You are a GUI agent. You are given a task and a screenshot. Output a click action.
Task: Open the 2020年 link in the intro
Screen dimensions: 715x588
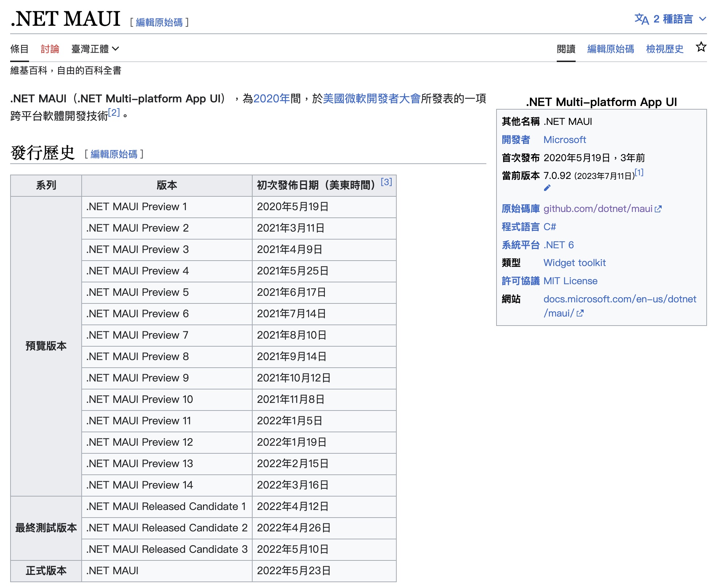(271, 98)
